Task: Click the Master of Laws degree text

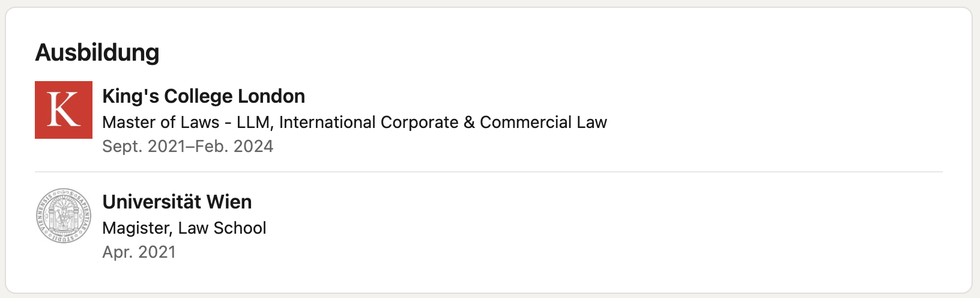Action: [x=161, y=122]
